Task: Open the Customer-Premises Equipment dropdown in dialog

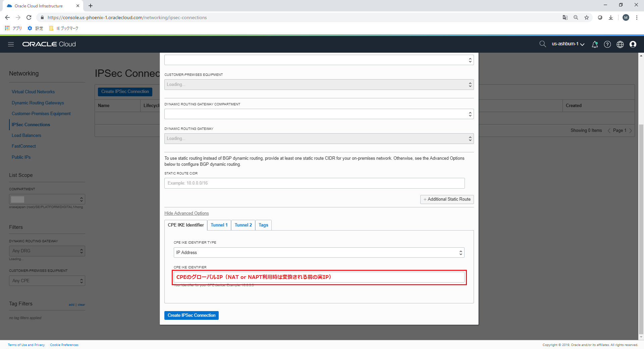Action: (319, 85)
